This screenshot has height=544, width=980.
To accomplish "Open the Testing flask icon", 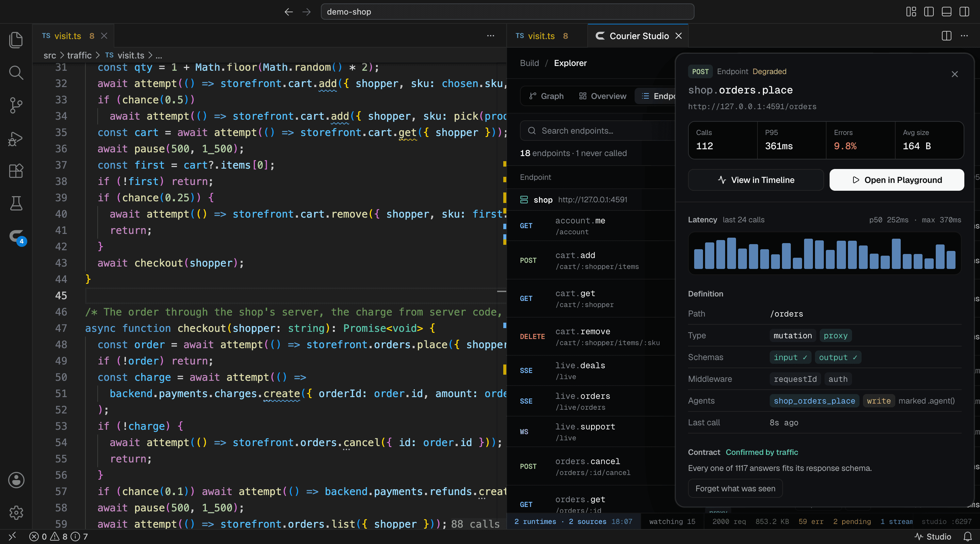I will coord(16,203).
